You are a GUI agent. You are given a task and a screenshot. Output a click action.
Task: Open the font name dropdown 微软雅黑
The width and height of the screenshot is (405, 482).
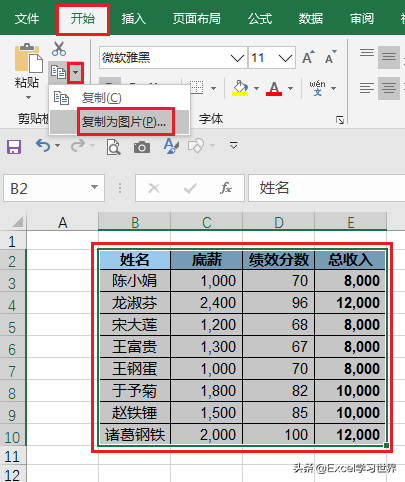(237, 58)
